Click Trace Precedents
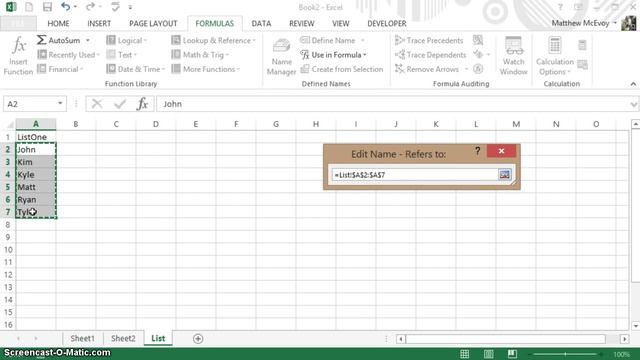The width and height of the screenshot is (640, 360). click(x=429, y=40)
